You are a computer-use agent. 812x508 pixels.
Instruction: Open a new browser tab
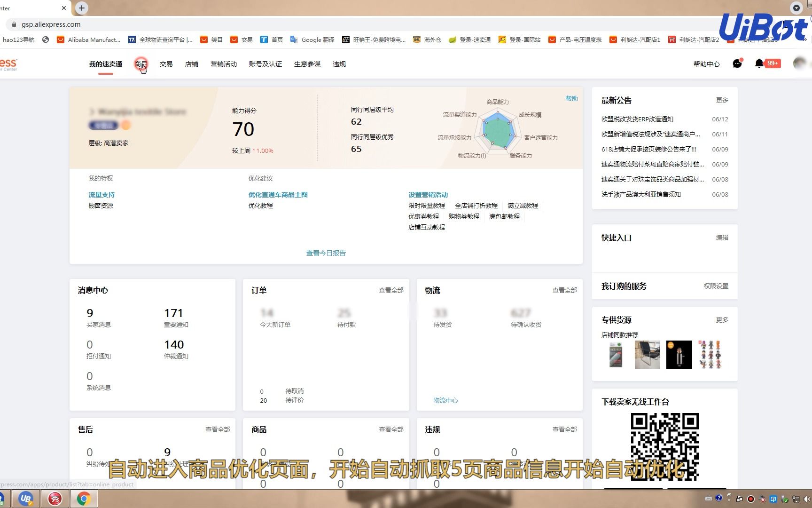pos(82,8)
